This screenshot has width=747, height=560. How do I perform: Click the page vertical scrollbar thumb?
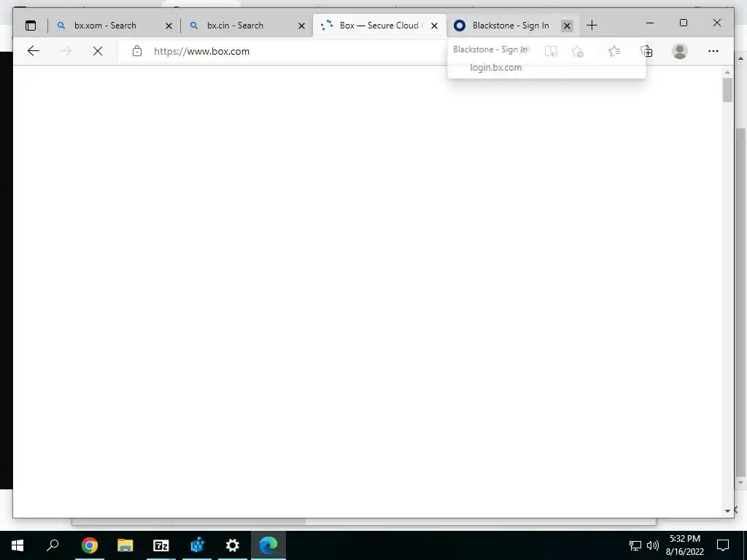point(727,90)
